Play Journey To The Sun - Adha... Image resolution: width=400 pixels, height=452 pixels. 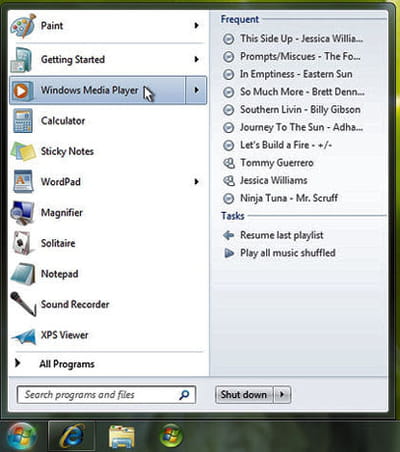coord(302,127)
